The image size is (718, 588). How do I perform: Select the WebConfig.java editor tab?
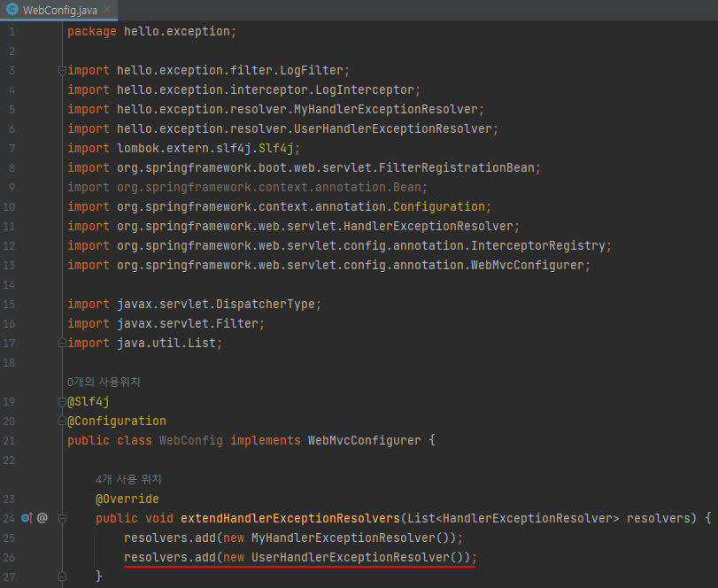point(58,10)
